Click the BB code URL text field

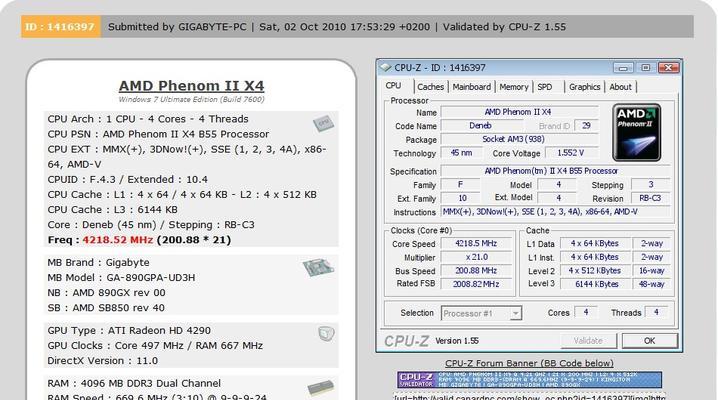[529, 396]
